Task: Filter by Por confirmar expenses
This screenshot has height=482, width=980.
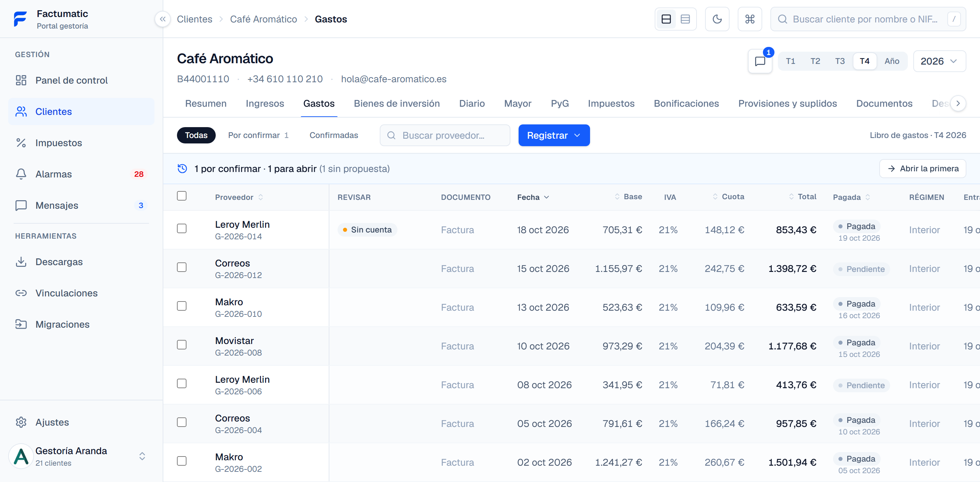Action: click(258, 135)
